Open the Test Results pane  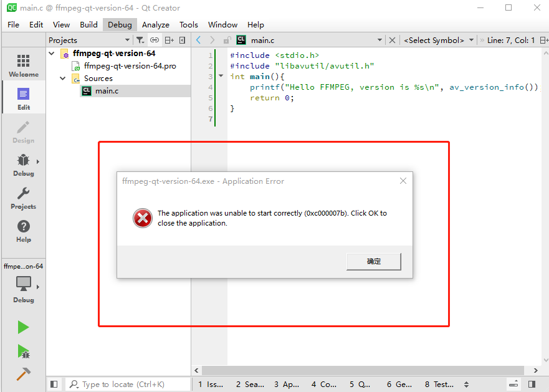[x=439, y=385]
